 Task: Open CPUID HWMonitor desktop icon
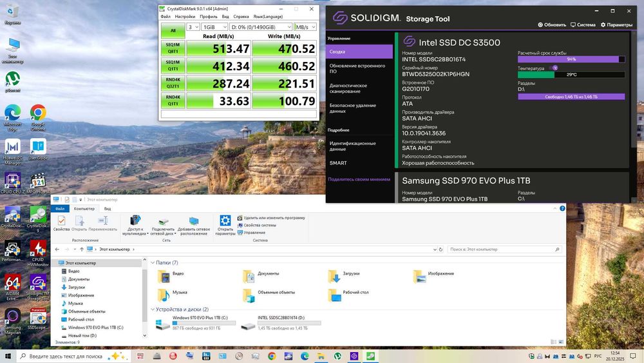38,251
